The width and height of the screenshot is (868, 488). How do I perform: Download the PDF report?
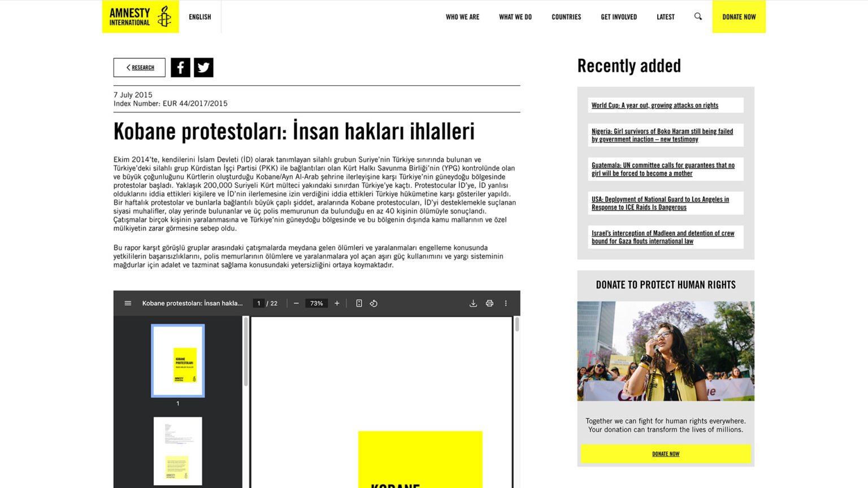(473, 303)
